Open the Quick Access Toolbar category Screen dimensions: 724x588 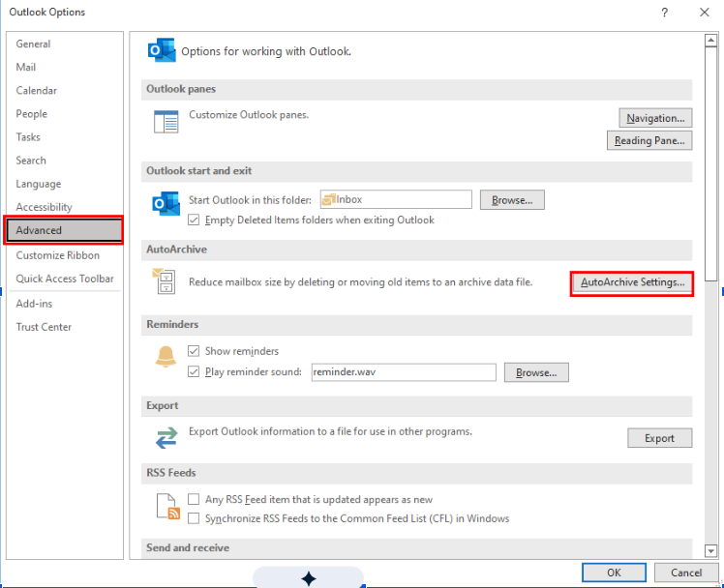(65, 279)
